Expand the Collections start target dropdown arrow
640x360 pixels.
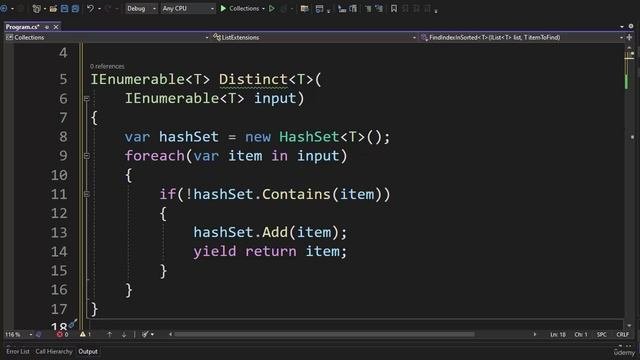pyautogui.click(x=263, y=9)
